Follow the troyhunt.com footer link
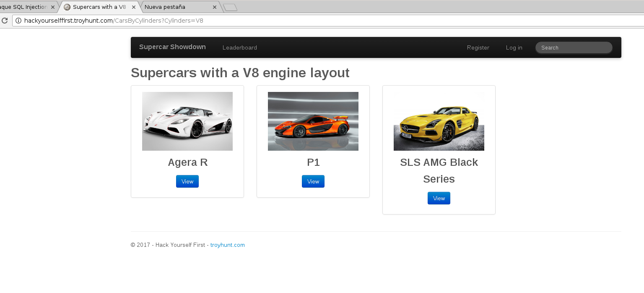Screen dimensions: 644x293 click(x=228, y=245)
